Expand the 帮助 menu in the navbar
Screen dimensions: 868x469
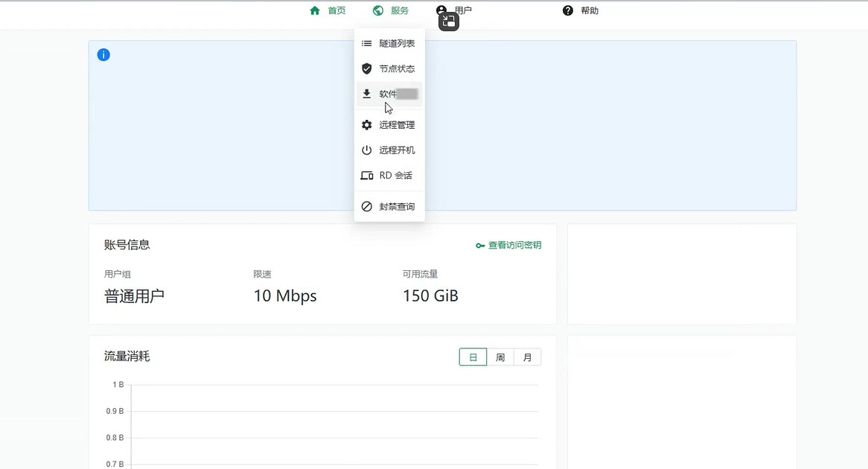(x=589, y=10)
